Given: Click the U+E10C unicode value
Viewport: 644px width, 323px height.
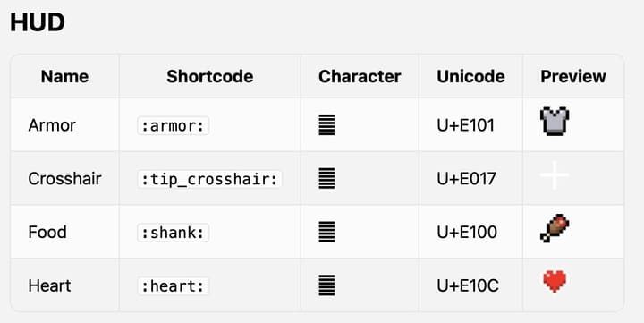Looking at the screenshot, I should tap(468, 285).
